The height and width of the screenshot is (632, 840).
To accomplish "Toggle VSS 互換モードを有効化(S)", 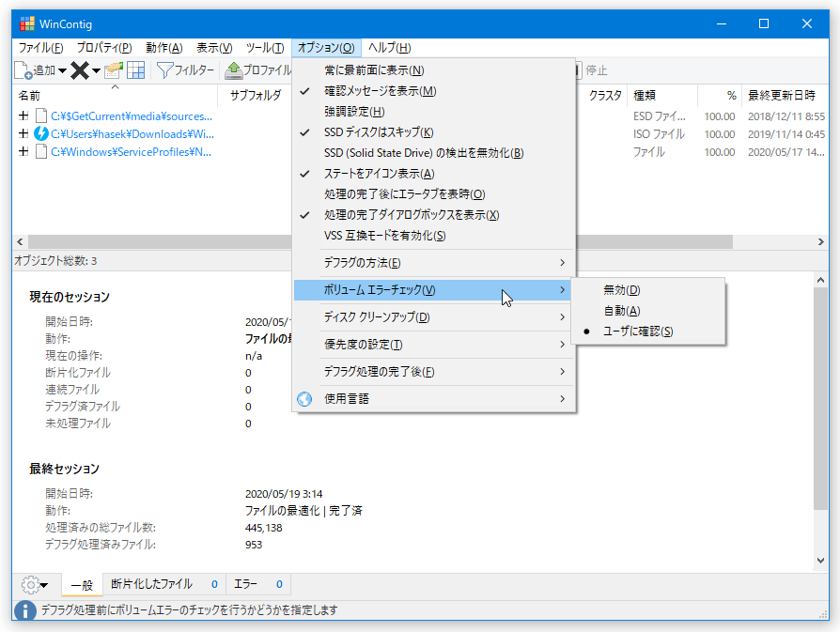I will [434, 236].
